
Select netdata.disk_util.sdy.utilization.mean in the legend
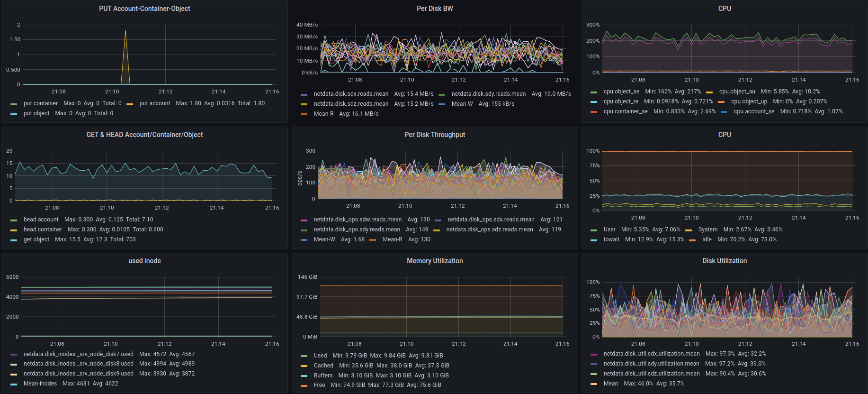[x=651, y=364]
